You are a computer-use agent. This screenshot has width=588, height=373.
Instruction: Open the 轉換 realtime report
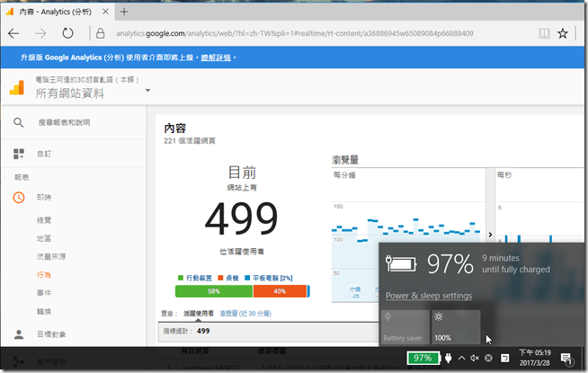point(44,311)
